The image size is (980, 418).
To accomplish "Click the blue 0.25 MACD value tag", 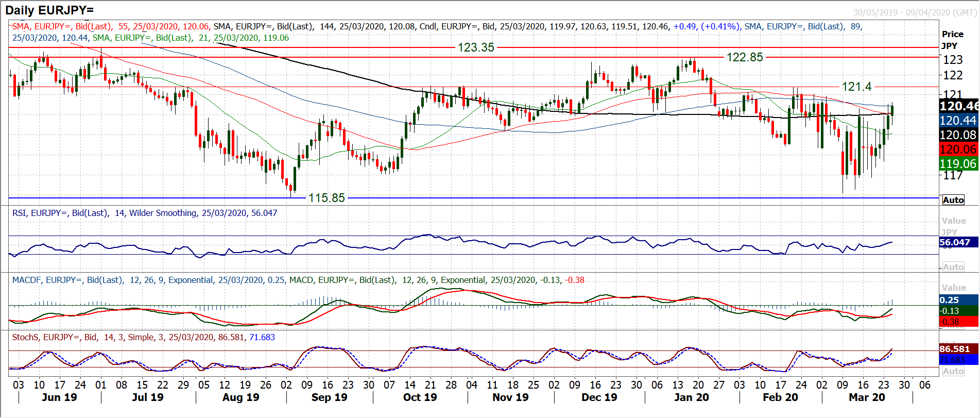I will (x=958, y=300).
